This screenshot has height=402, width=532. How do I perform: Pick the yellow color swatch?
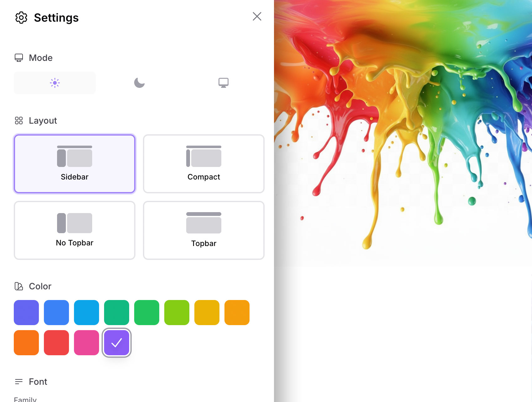(x=207, y=313)
